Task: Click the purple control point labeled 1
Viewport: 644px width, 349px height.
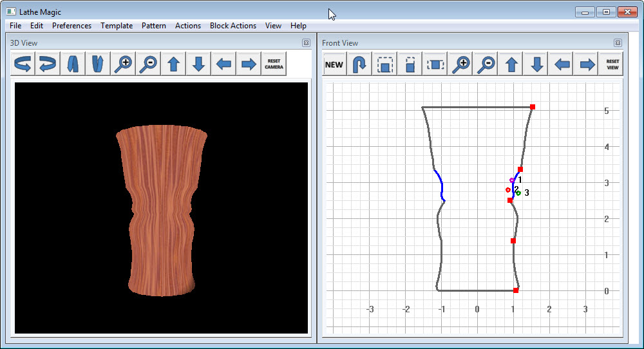Action: [x=512, y=180]
